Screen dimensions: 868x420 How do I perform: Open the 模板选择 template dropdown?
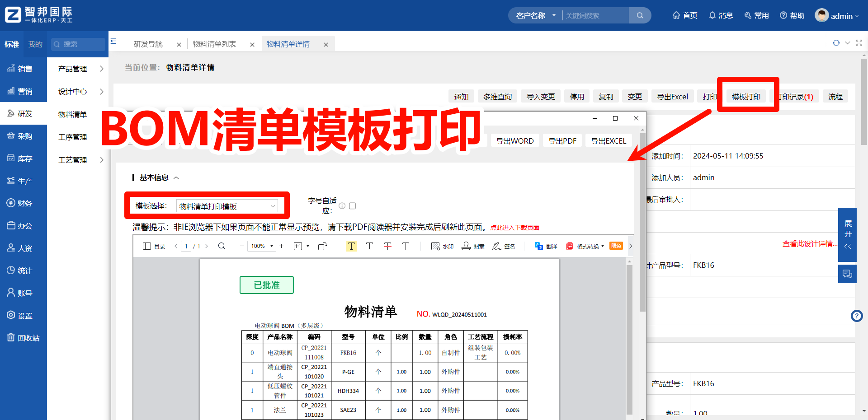click(x=227, y=206)
